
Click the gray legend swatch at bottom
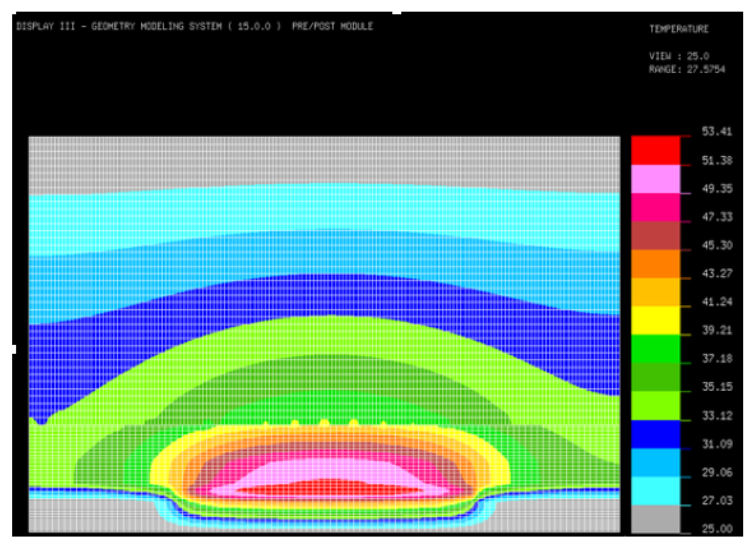tap(655, 519)
